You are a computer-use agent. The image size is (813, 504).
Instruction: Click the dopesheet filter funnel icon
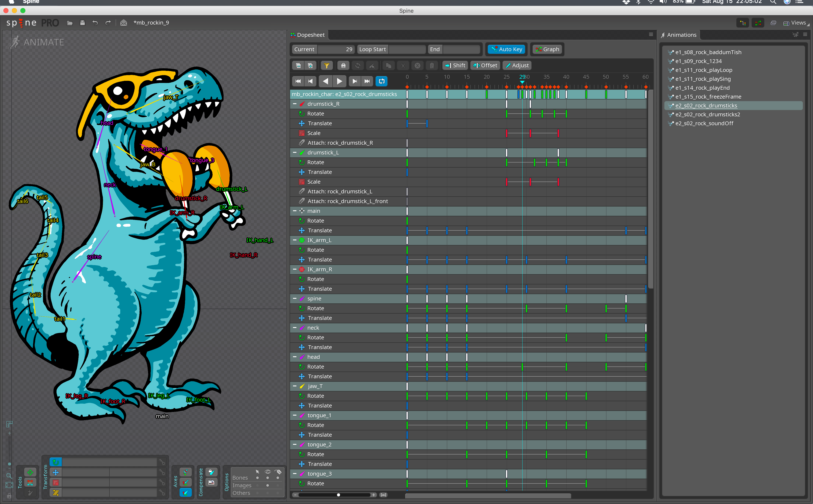click(x=326, y=66)
